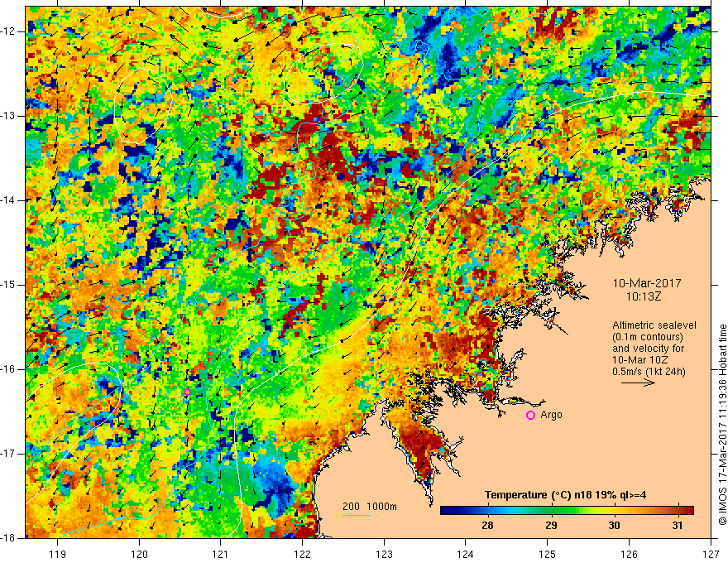Click the color bar tick label '28'
The width and height of the screenshot is (728, 563).
pyautogui.click(x=487, y=526)
